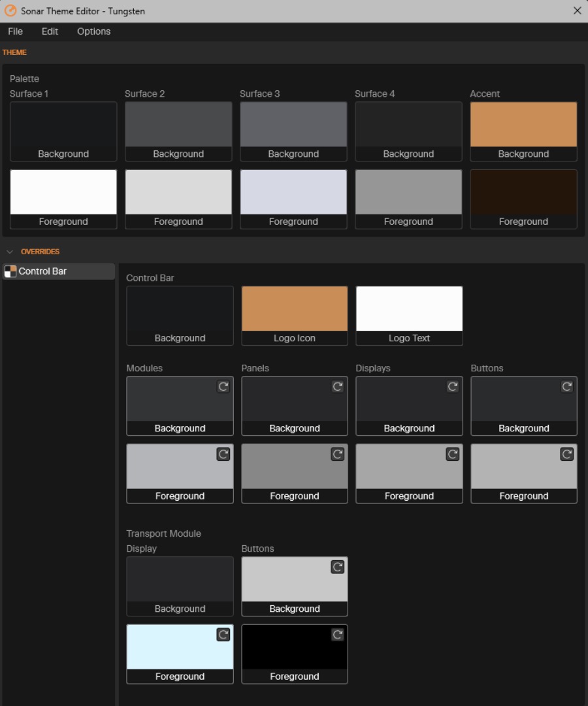
Task: Pick the Surface 2 Background color
Action: point(178,131)
